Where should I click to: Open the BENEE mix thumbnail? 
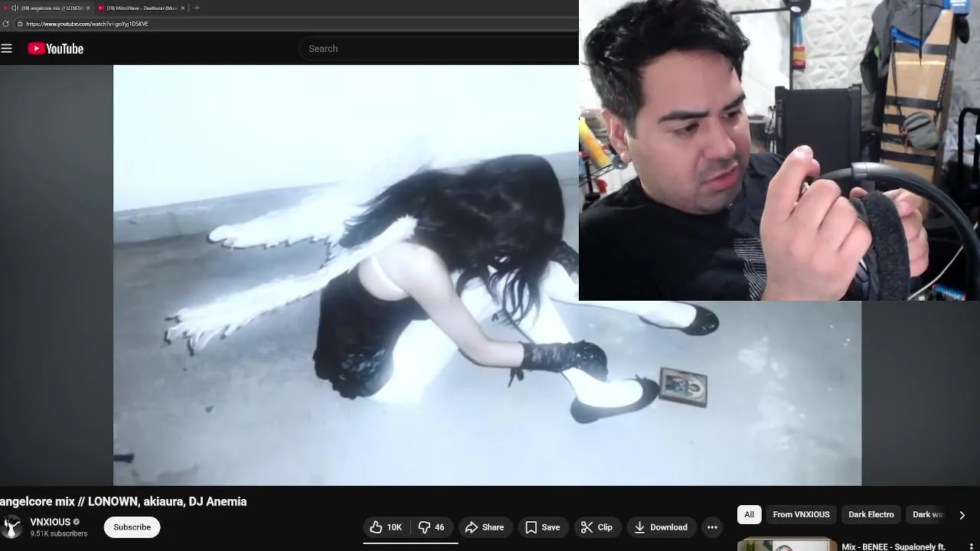click(x=787, y=545)
